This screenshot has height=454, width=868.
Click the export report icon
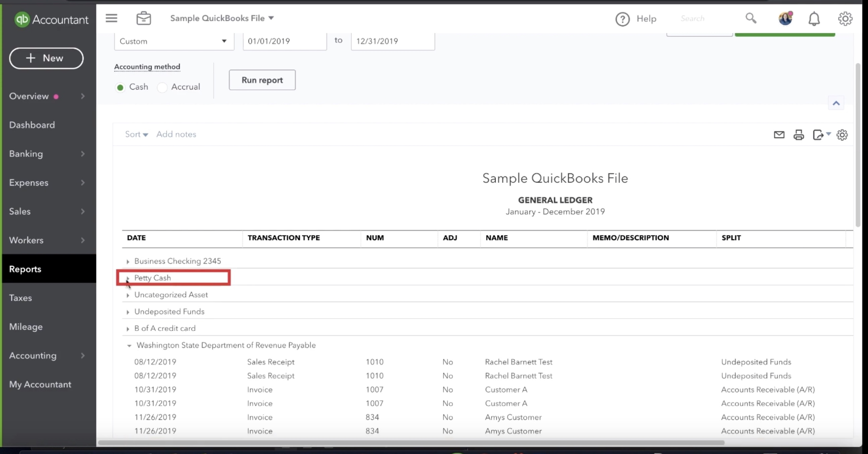(x=818, y=135)
